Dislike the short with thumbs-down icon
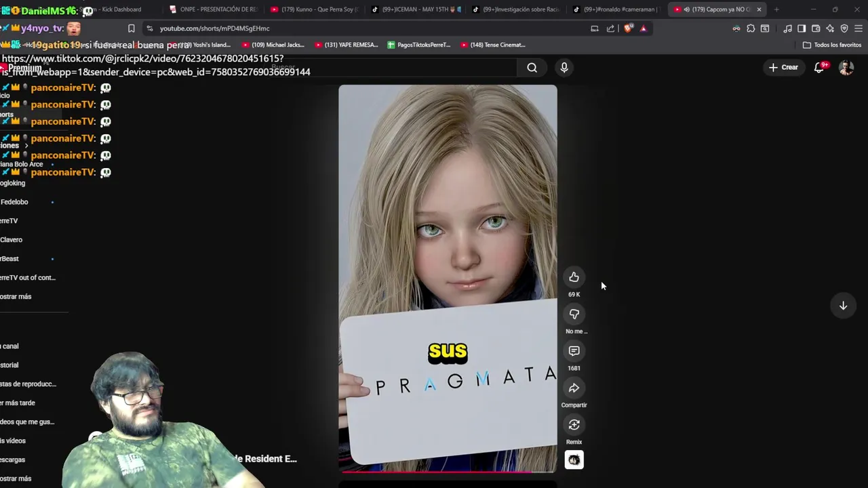The width and height of the screenshot is (868, 488). pyautogui.click(x=574, y=314)
